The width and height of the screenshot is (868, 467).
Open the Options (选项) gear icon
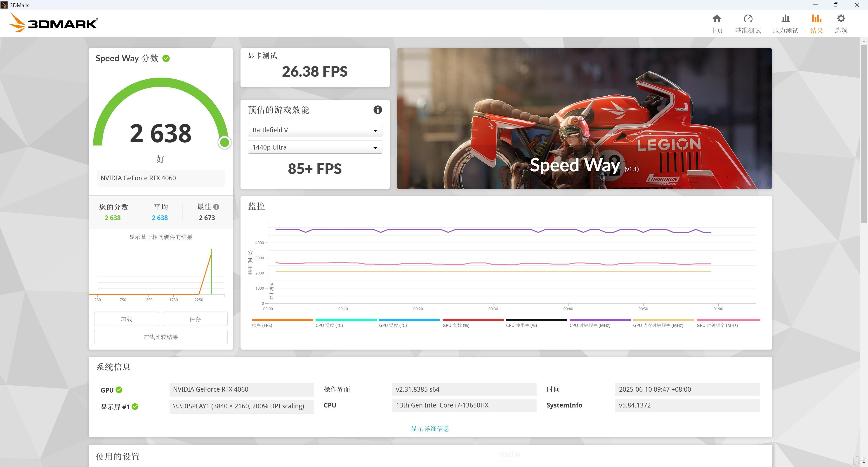841,19
